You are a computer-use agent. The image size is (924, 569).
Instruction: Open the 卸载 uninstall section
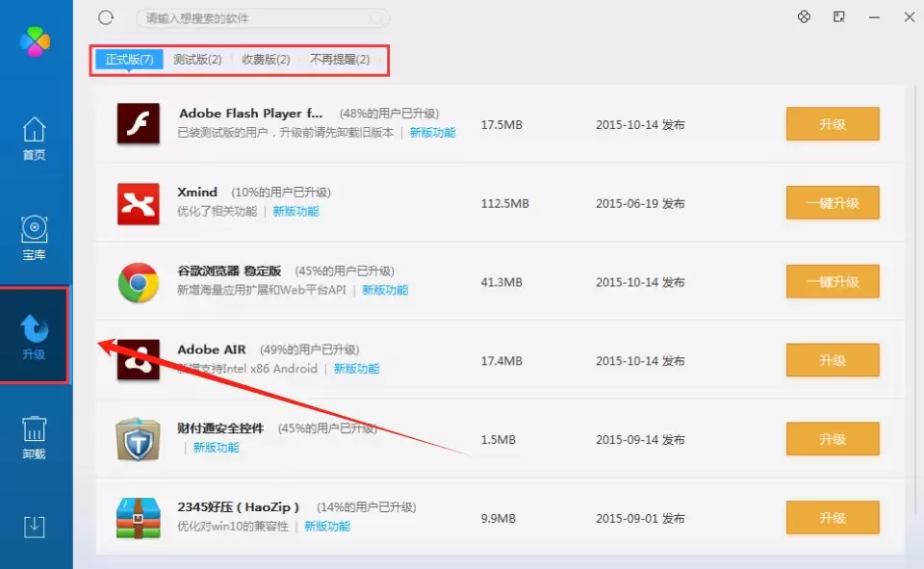click(x=35, y=437)
